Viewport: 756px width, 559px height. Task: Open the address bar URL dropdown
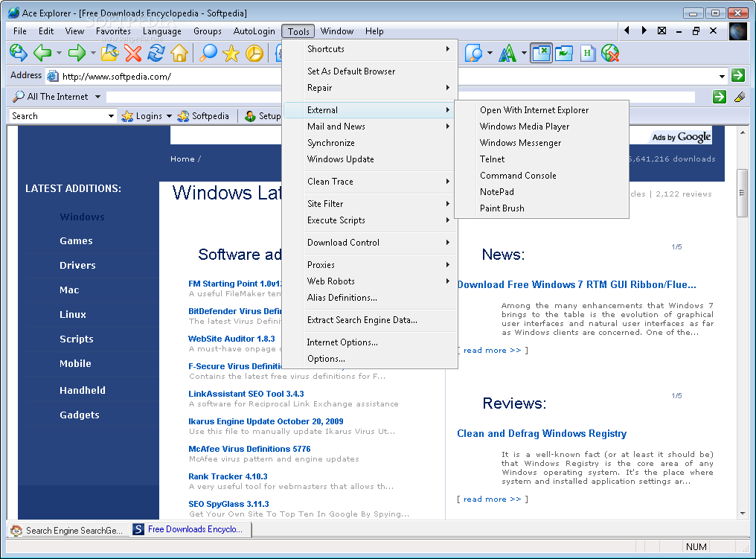(x=722, y=76)
